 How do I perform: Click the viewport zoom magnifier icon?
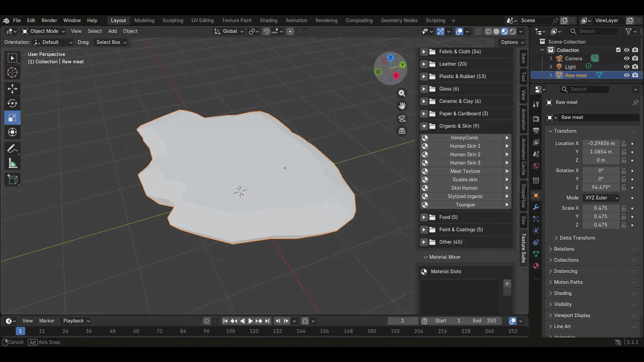(402, 93)
